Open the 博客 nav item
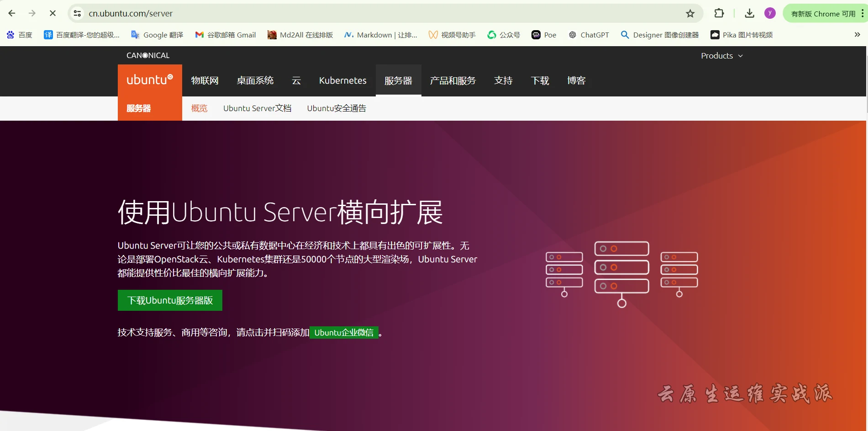 (576, 80)
